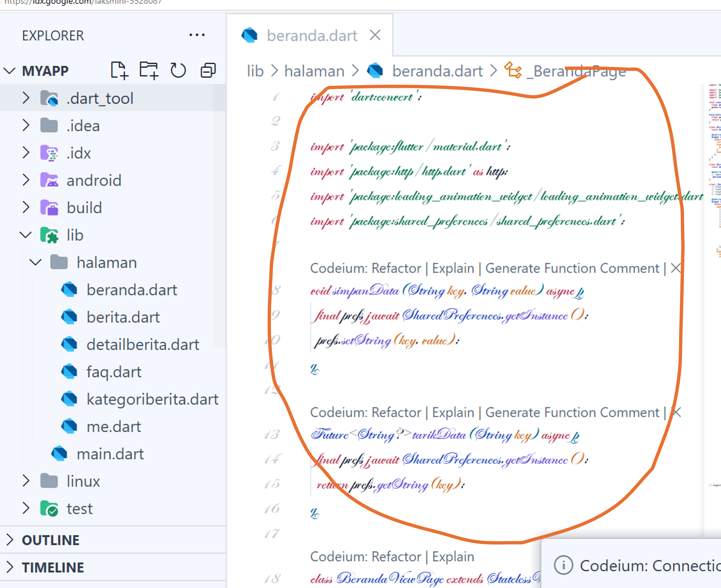Click the Codeium notification info icon
The image size is (721, 588).
[x=563, y=565]
